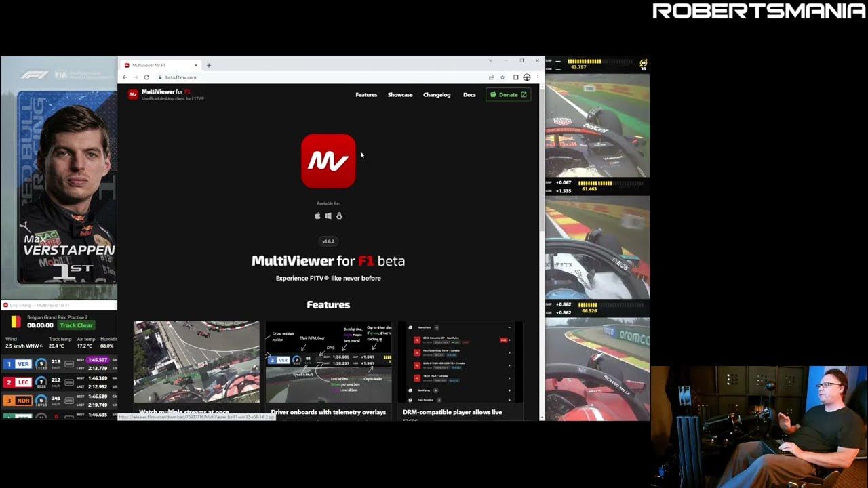Close the MultiViewer for F1 tab
Viewport: 868px width, 488px height.
196,65
